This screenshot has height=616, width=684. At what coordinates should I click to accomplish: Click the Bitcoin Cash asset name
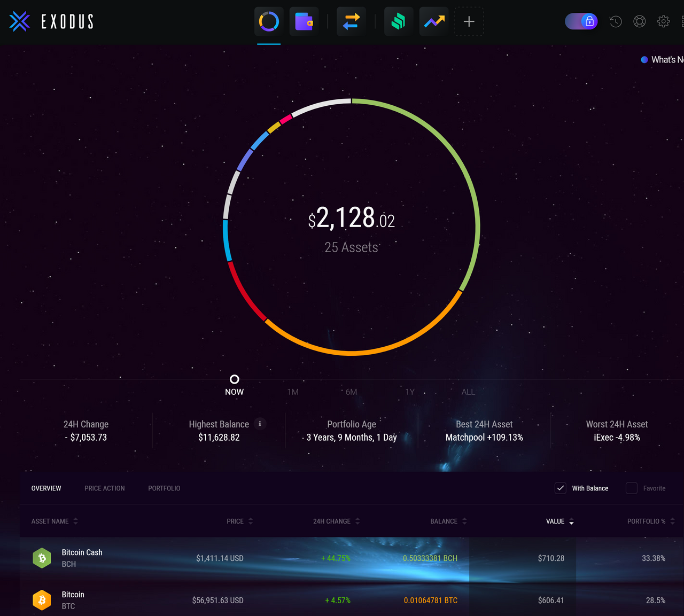tap(82, 552)
